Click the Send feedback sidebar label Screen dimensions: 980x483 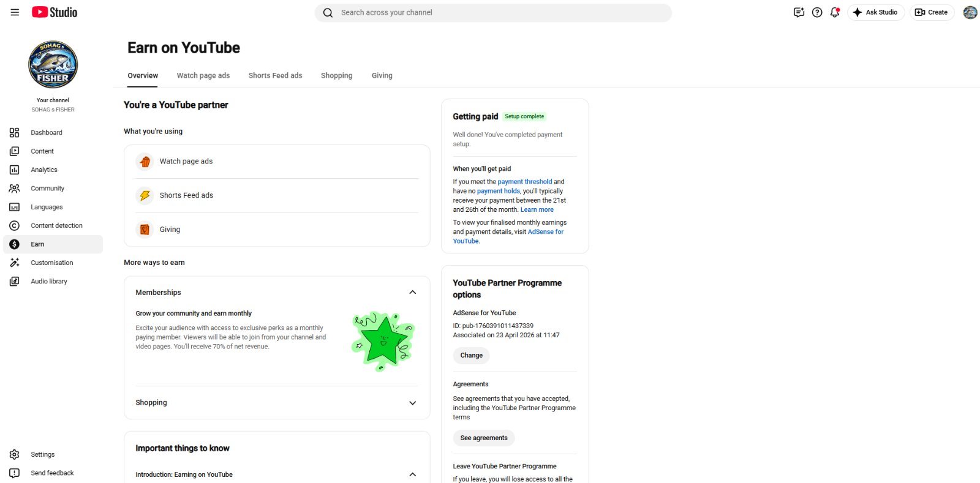(x=52, y=473)
